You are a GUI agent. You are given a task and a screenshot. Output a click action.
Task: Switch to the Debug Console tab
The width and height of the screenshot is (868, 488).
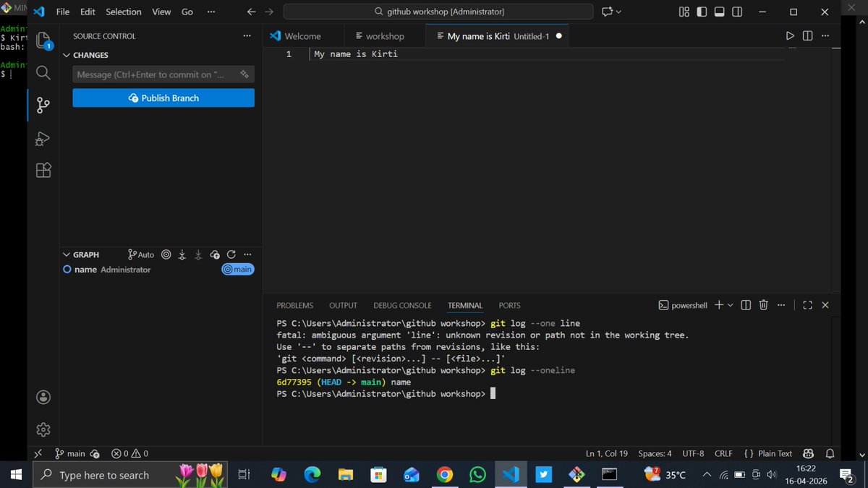(x=402, y=305)
